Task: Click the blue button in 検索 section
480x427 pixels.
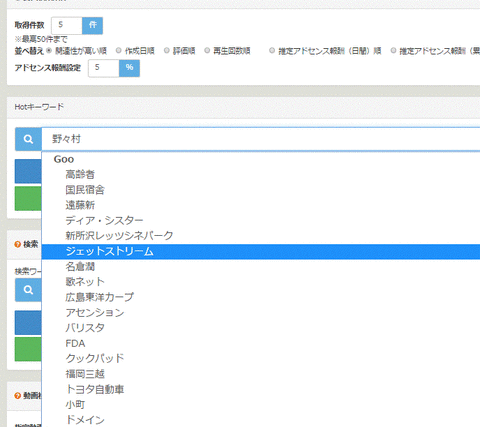Action: pos(28,322)
